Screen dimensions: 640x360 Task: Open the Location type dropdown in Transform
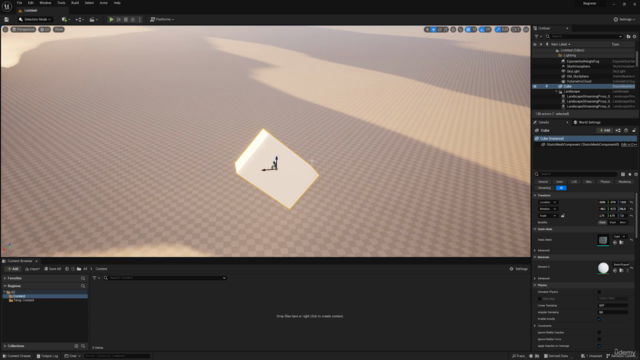(548, 202)
